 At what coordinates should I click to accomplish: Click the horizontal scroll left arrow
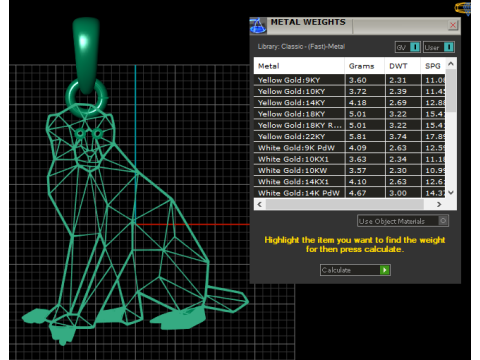(x=260, y=204)
